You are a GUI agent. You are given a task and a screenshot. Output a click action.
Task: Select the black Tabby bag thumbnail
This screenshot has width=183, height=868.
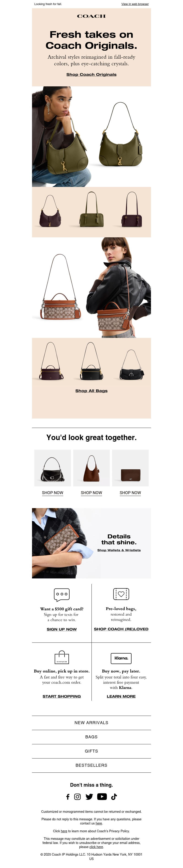[52, 468]
